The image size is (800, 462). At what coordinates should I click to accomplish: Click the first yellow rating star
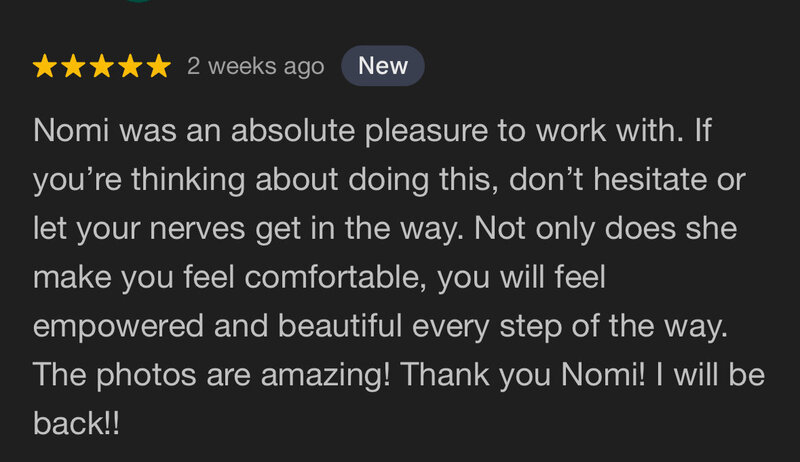(45, 66)
